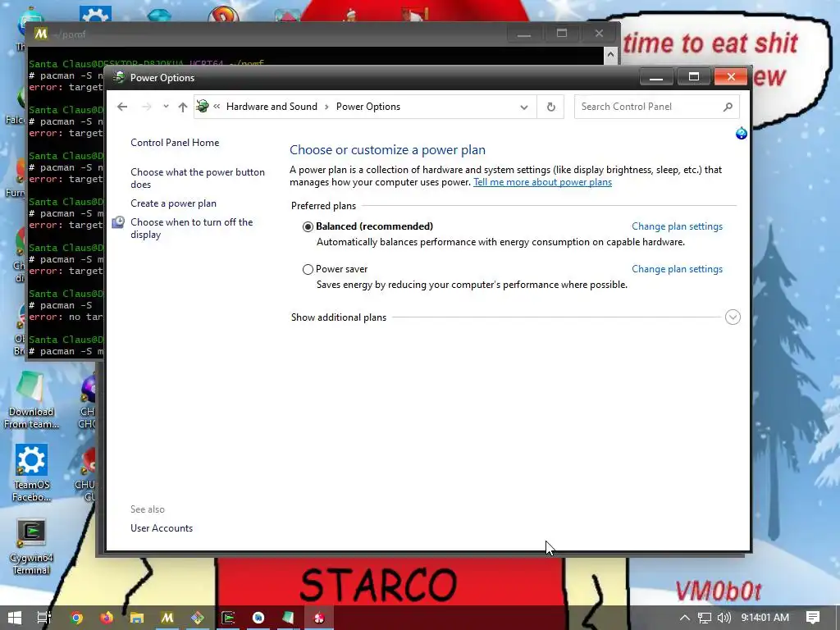Open the recent locations dropdown arrow
The width and height of the screenshot is (840, 630).
point(166,106)
